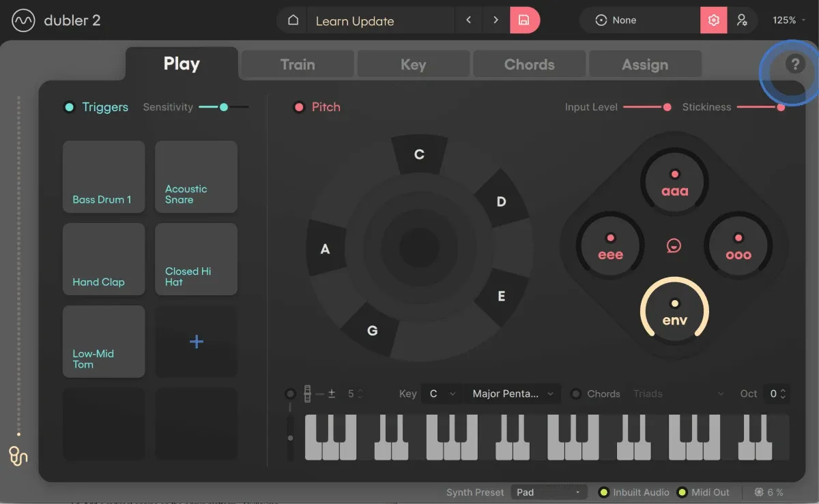Toggle the Triggers section on/off
Image resolution: width=819 pixels, height=504 pixels.
click(x=69, y=107)
